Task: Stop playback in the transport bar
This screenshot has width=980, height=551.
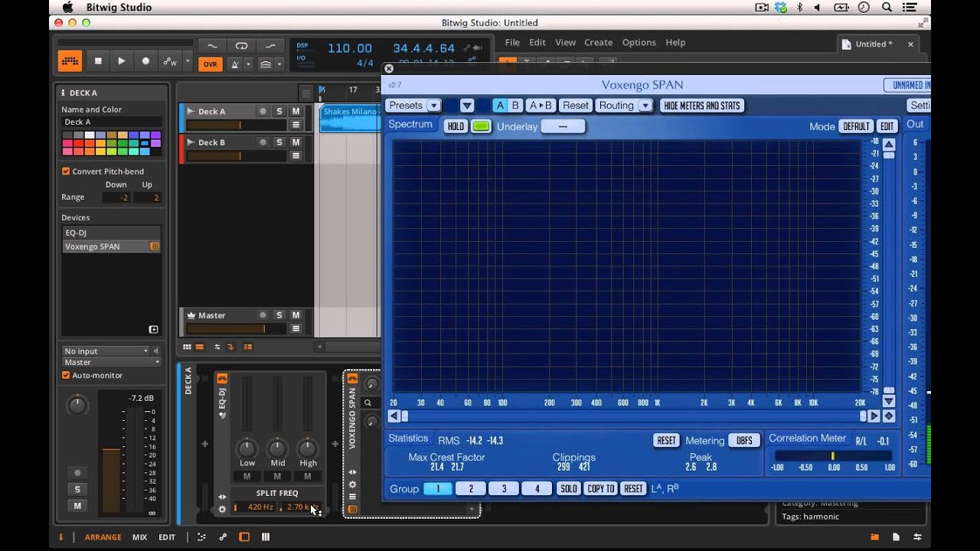Action: pos(98,61)
